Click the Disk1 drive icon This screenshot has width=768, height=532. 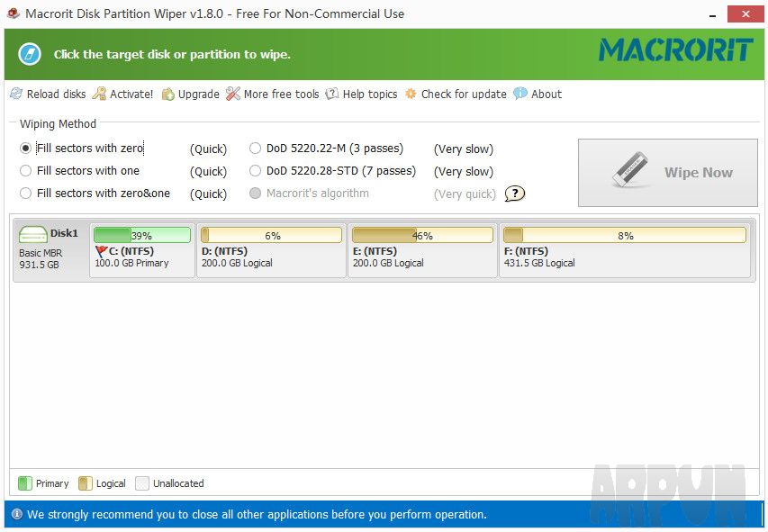click(33, 232)
